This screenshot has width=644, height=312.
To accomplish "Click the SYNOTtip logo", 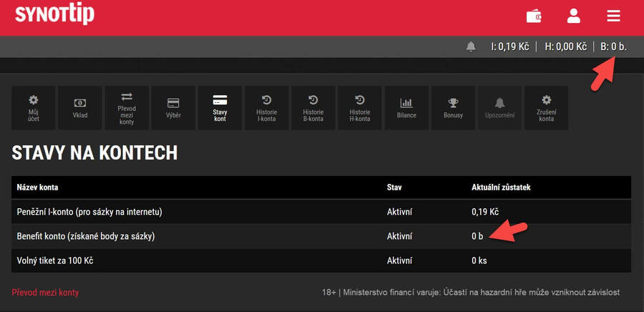I will pos(54,14).
